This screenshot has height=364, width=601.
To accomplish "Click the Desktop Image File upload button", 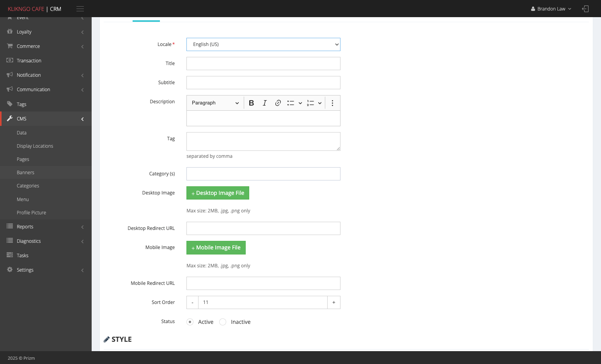I will (x=218, y=193).
